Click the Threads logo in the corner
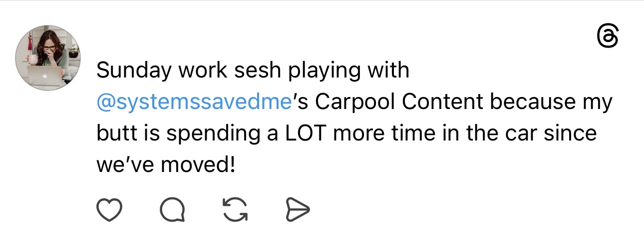Image resolution: width=644 pixels, height=240 pixels. [608, 37]
